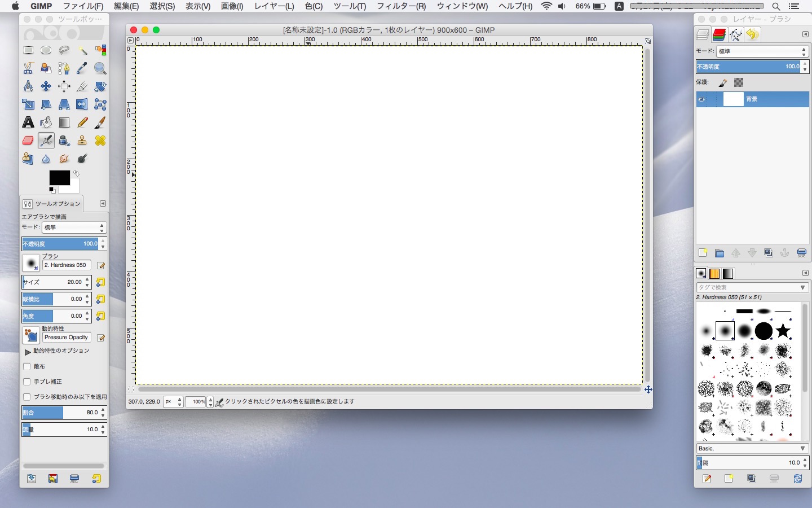This screenshot has width=812, height=508.
Task: Select the Eraser tool
Action: point(28,141)
